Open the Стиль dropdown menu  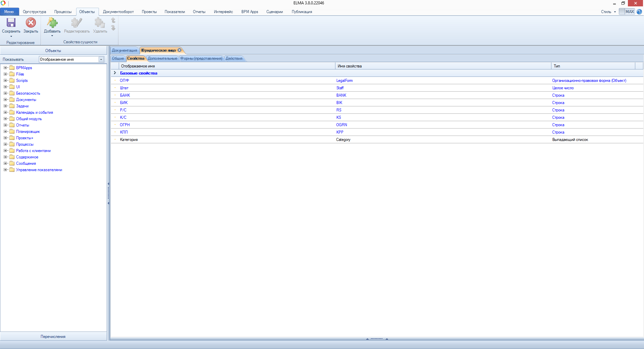coord(608,12)
